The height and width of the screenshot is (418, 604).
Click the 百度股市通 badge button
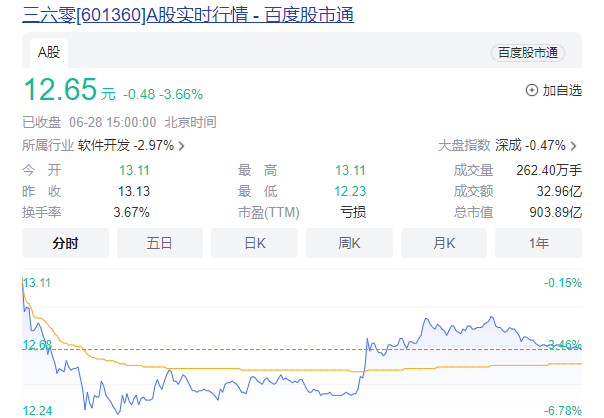[527, 53]
